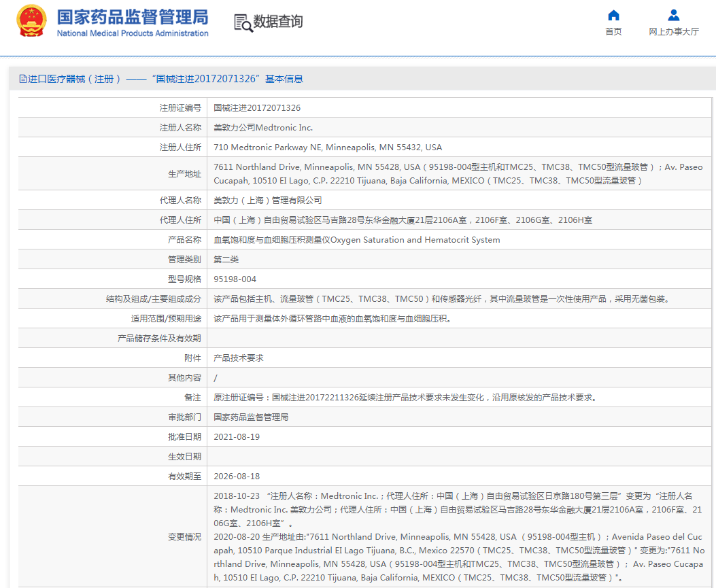Image resolution: width=716 pixels, height=588 pixels.
Task: Click the 美敦力（上海）管理有限公司 agent name
Action: coord(268,201)
